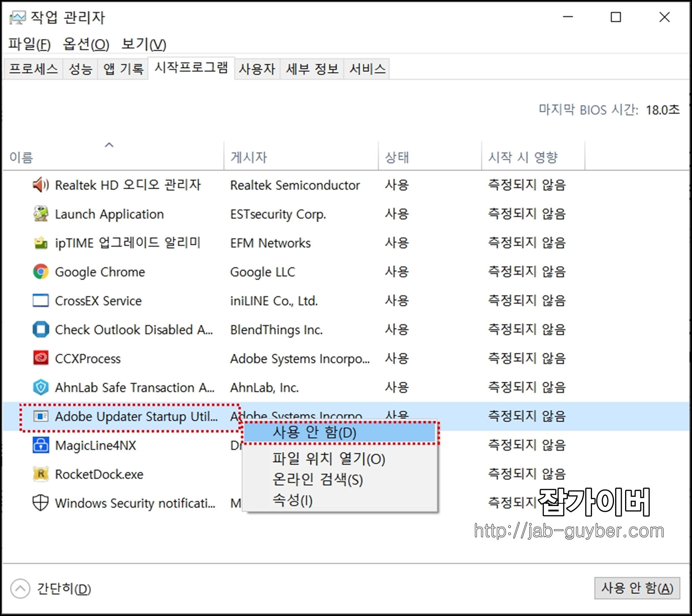Image resolution: width=692 pixels, height=616 pixels.
Task: Select the ipTIME 업그레이드 알리미 row
Action: click(346, 243)
